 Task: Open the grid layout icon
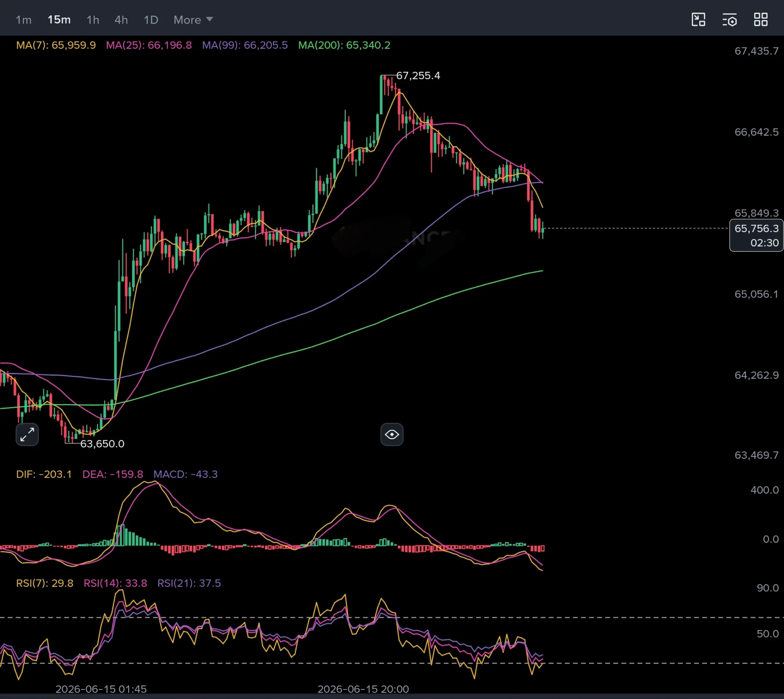(760, 20)
